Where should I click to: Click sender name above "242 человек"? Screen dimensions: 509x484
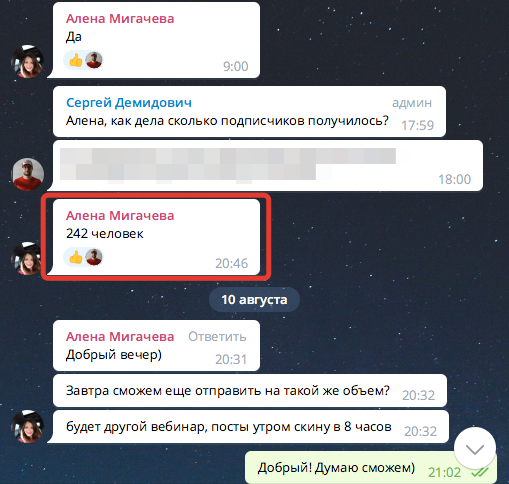pos(120,216)
